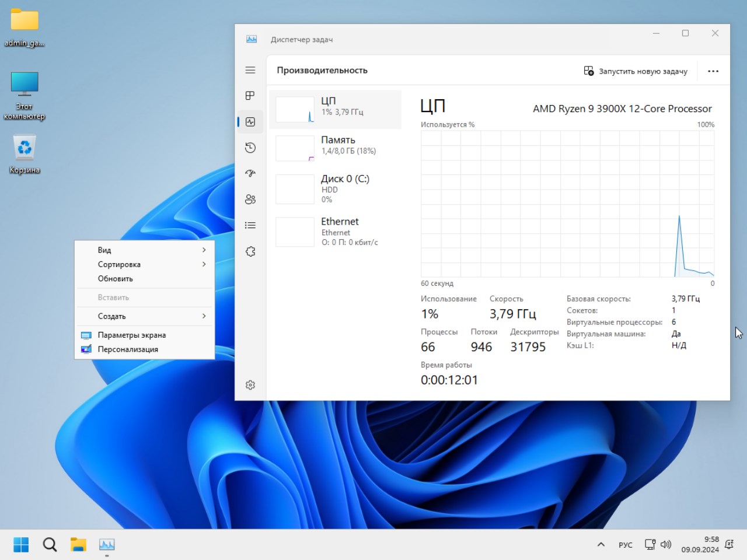Screen dimensions: 747x560
Task: Select the Performance page icon in sidebar
Action: pyautogui.click(x=250, y=122)
